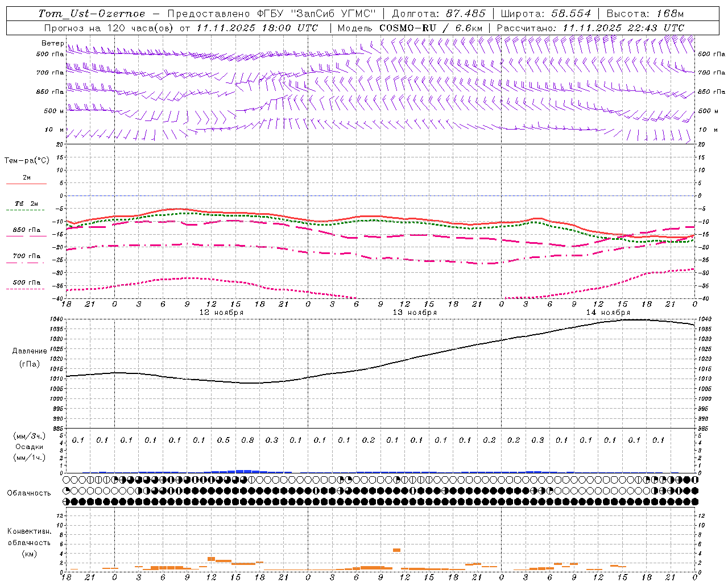Click the 700 гПа temperature legend entry
728x582 pixels.
pyautogui.click(x=27, y=256)
